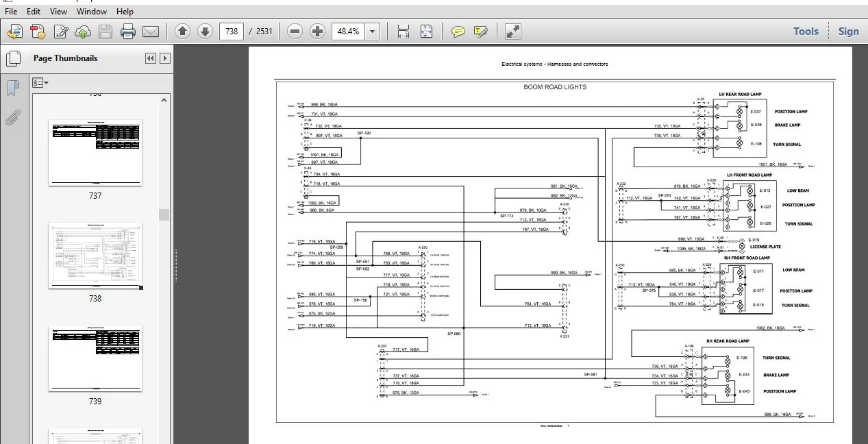Toggle read mode full-screen icon

coord(512,32)
